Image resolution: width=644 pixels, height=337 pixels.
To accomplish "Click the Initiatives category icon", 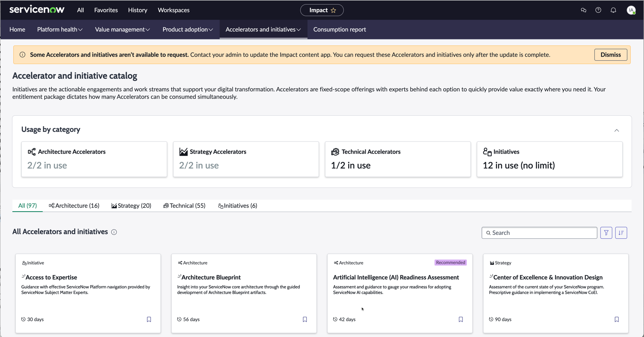I will click(x=487, y=152).
